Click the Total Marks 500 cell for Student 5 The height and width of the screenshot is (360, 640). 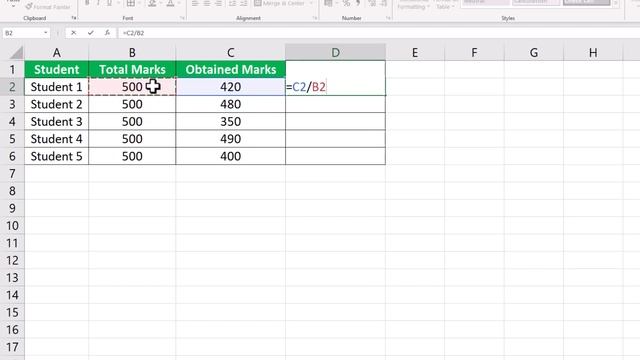pyautogui.click(x=132, y=156)
